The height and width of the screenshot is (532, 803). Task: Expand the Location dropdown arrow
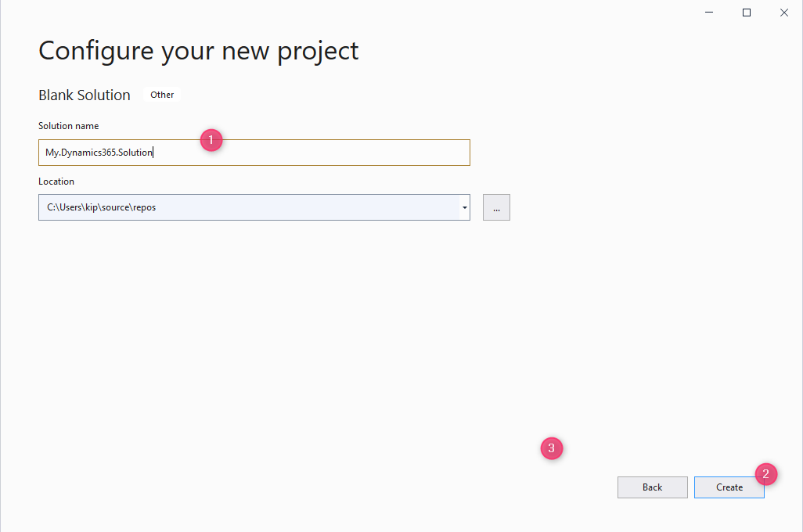point(464,207)
